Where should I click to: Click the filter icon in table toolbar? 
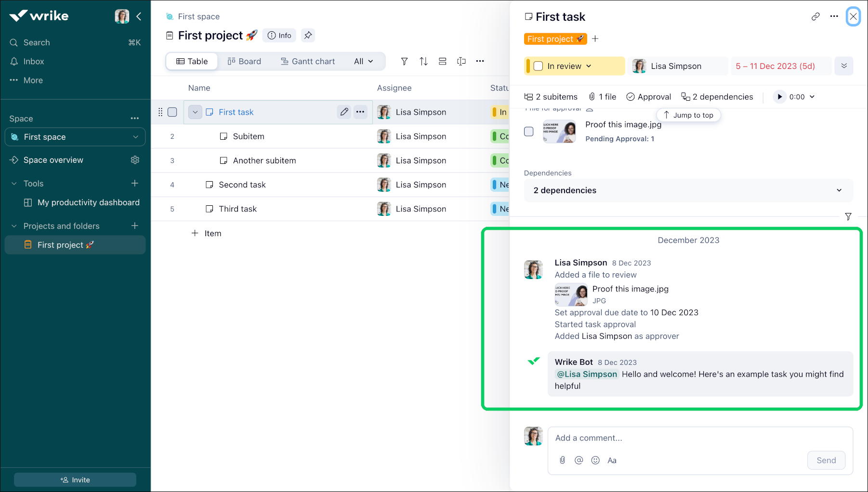(x=404, y=61)
